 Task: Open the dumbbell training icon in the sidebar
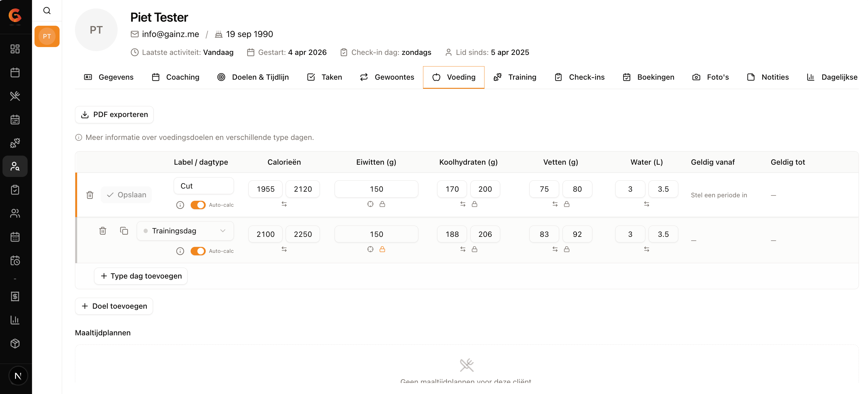15,143
